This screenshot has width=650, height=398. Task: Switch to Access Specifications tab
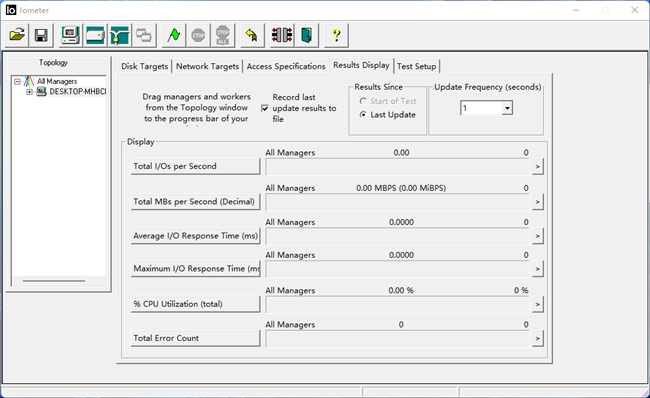[286, 66]
